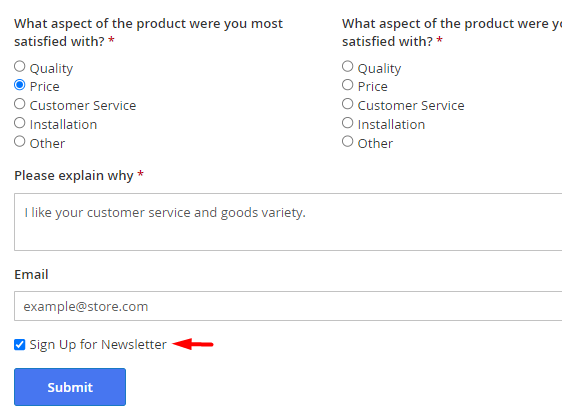562x414 pixels.
Task: Click the Email input field
Action: tap(288, 306)
